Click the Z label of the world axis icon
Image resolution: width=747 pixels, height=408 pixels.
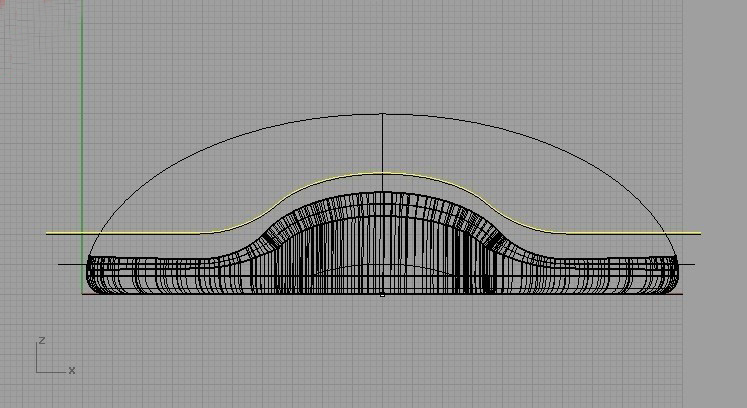[x=42, y=340]
